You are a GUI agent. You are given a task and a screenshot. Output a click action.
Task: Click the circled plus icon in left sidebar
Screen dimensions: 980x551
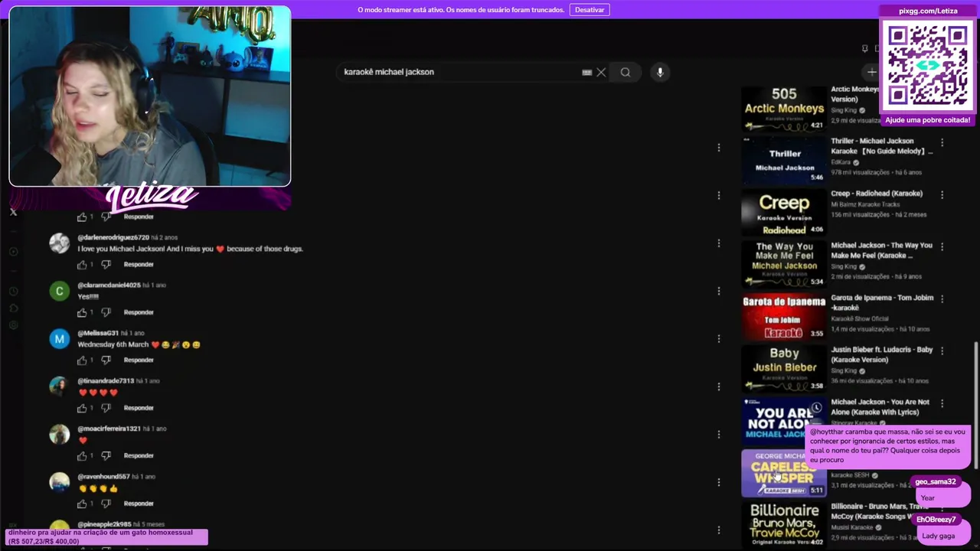tap(13, 252)
